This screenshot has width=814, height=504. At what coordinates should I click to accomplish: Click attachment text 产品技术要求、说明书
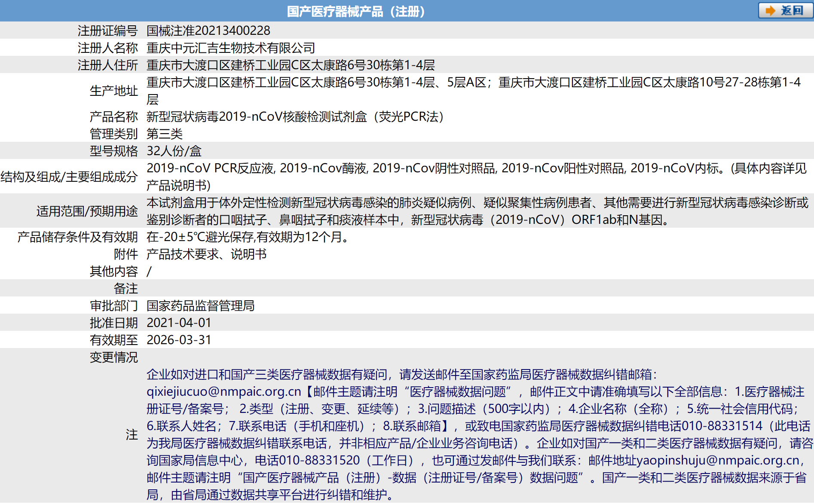[206, 254]
